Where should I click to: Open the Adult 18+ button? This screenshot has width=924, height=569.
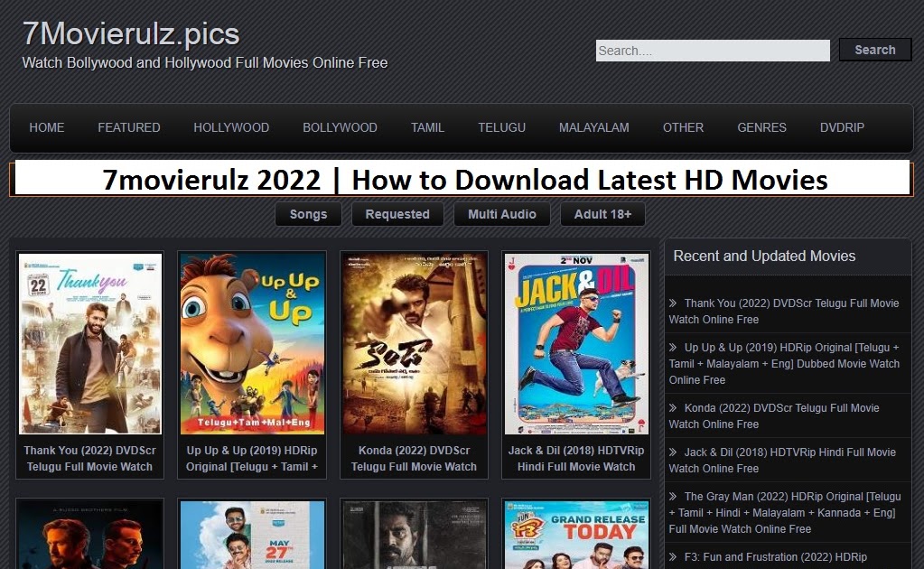602,214
